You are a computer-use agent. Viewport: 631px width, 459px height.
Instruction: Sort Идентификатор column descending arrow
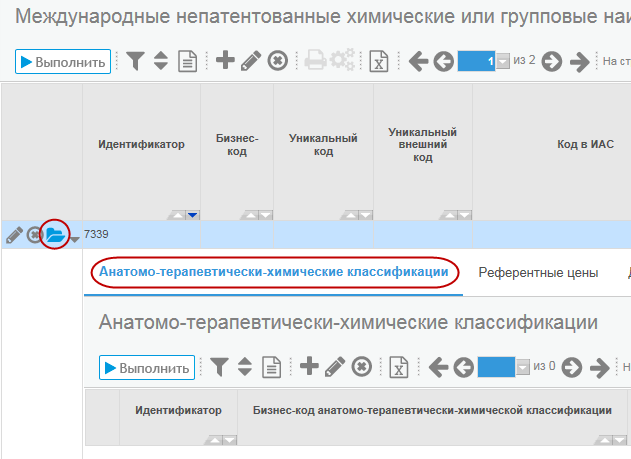(193, 215)
